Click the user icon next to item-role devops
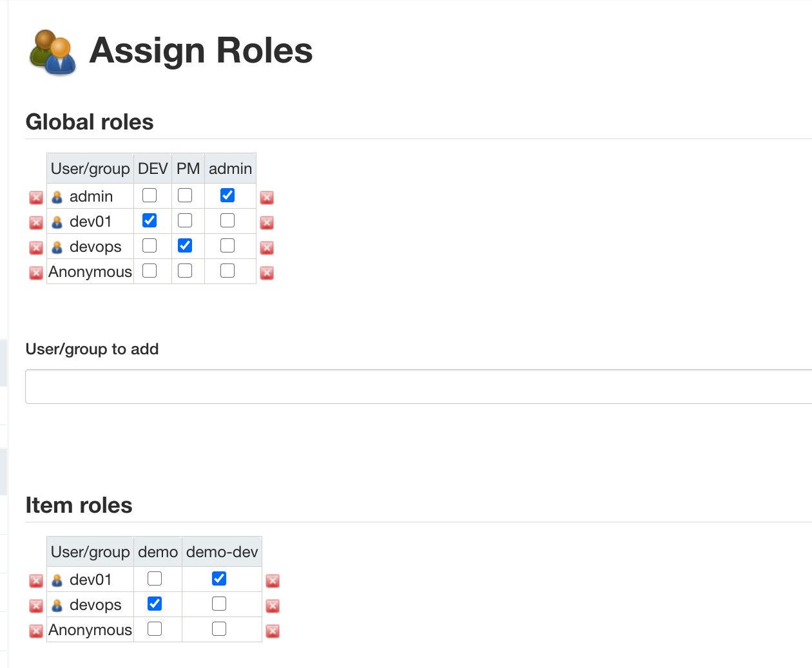Viewport: 812px width, 668px height. pos(57,606)
